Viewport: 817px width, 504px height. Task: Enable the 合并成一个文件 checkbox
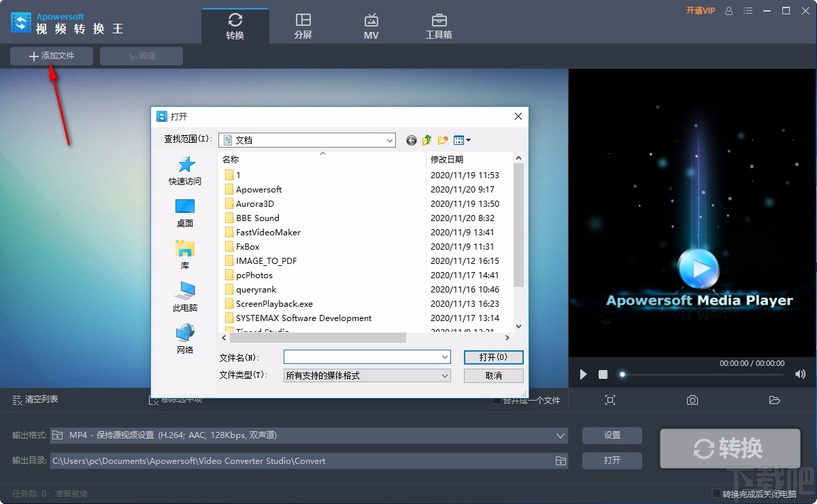pos(496,401)
